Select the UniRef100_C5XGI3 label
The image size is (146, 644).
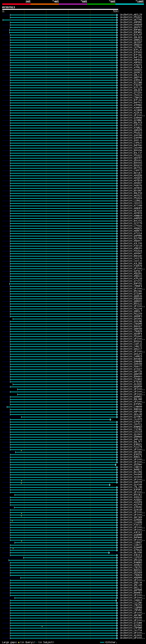(x=131, y=95)
